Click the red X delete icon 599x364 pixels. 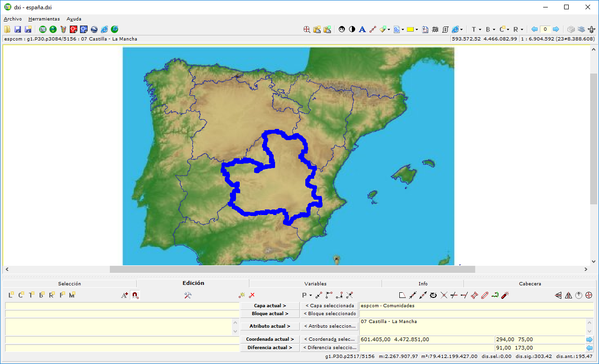coord(252,295)
